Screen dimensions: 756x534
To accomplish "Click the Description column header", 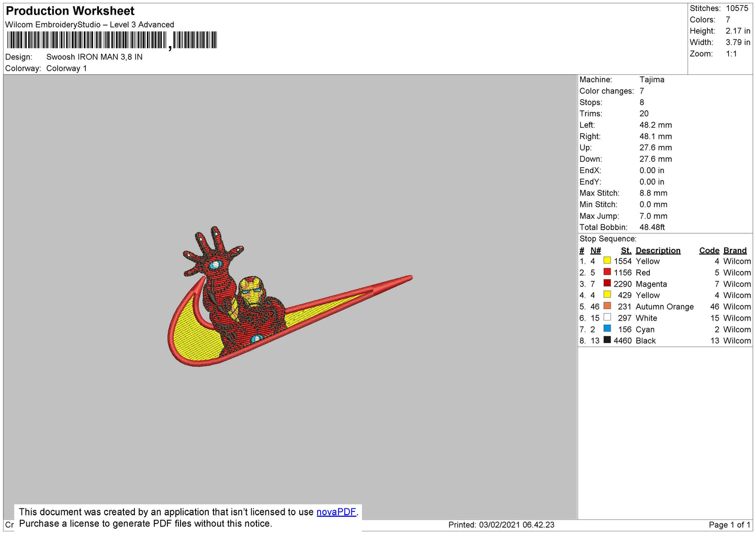I will pos(658,251).
